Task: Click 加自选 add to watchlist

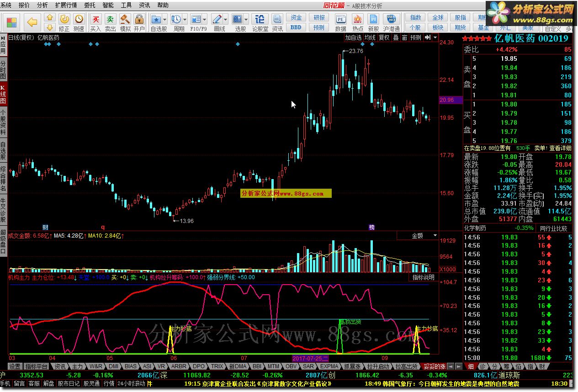Action: (x=353, y=37)
